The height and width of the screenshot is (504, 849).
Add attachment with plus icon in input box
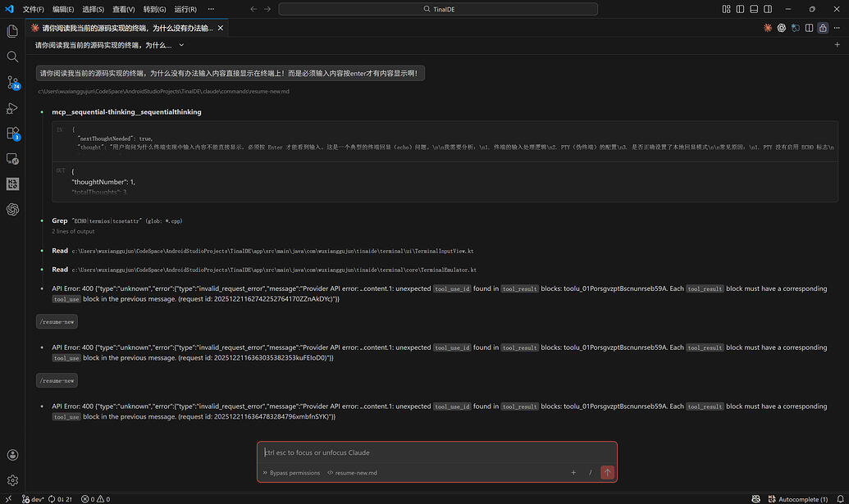[573, 473]
